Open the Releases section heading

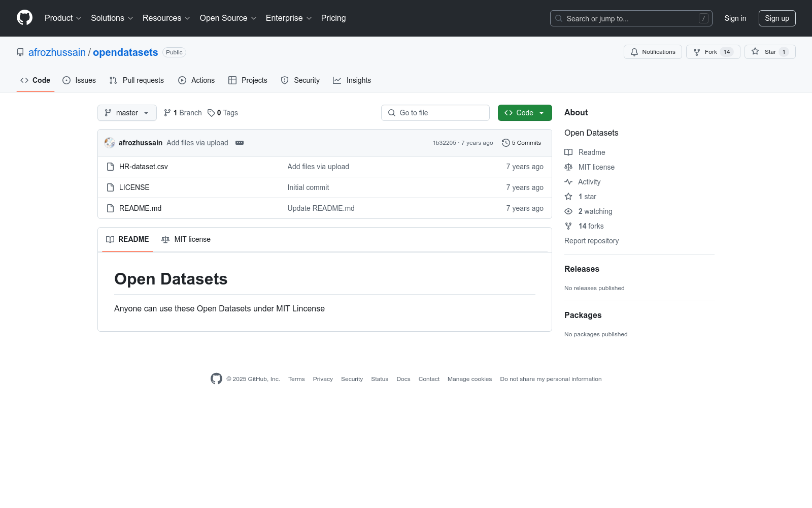click(x=582, y=269)
